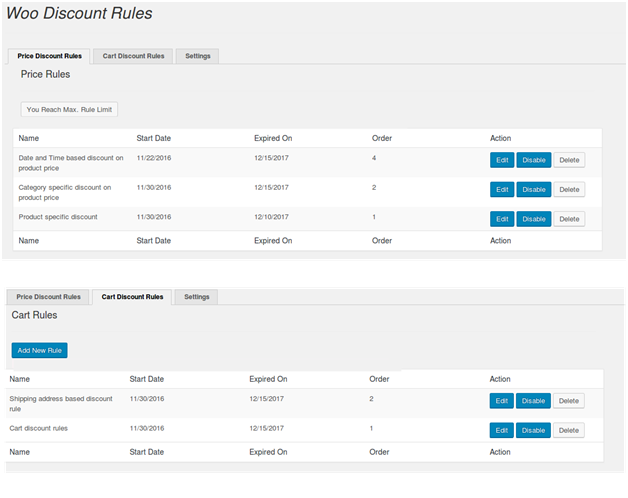Click start date 11/22/2016 cell

click(x=154, y=158)
